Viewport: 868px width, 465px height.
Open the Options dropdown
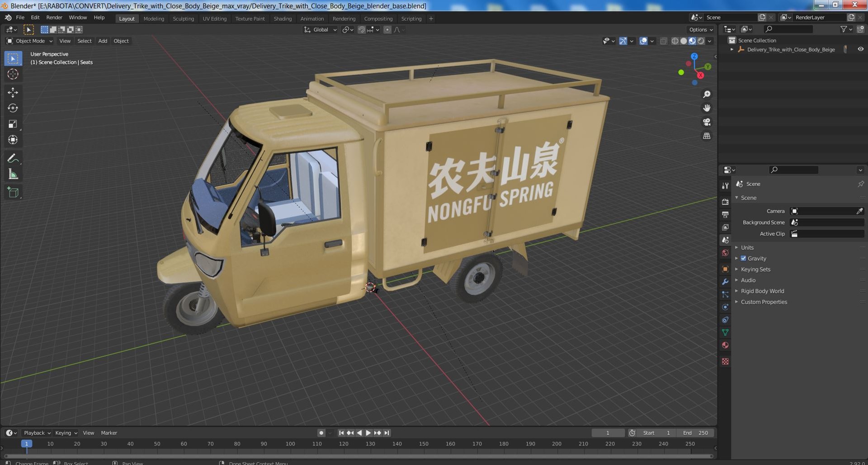[x=701, y=29]
